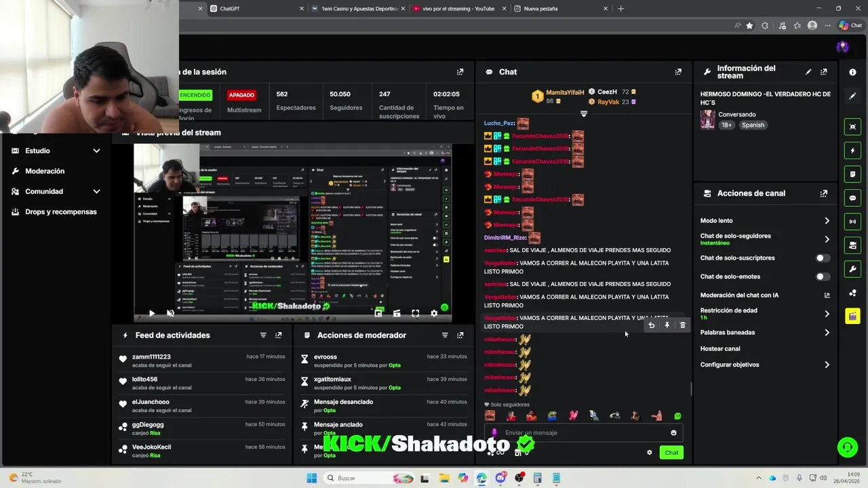
Task: Open profile avatar in top right
Action: (842, 47)
